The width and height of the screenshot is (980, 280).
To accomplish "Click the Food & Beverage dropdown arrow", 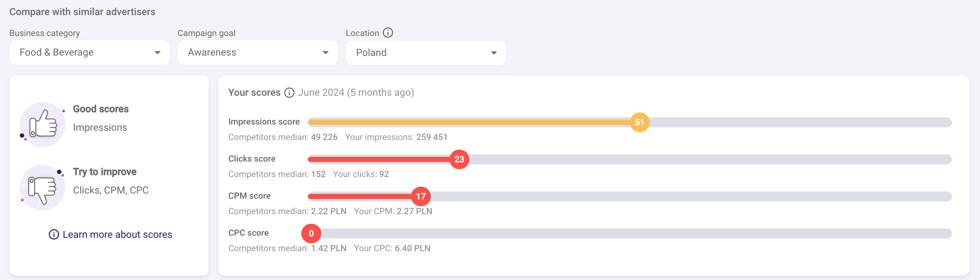I will click(x=157, y=52).
